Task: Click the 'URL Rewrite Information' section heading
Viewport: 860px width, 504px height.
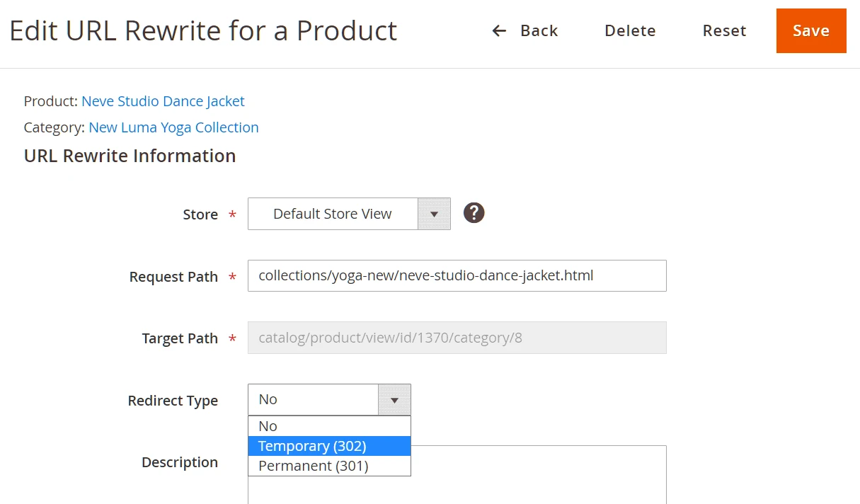Action: [x=130, y=156]
